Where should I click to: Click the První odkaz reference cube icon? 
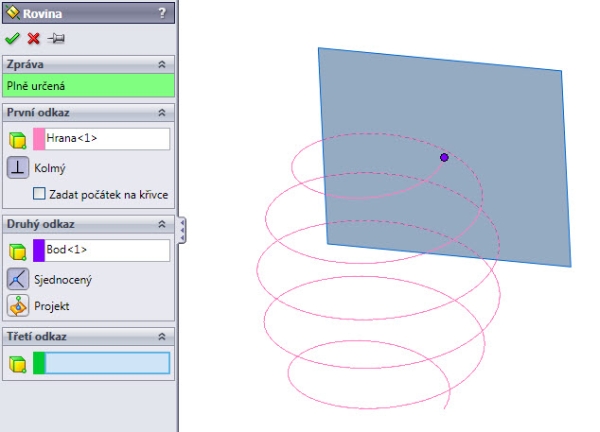point(17,140)
